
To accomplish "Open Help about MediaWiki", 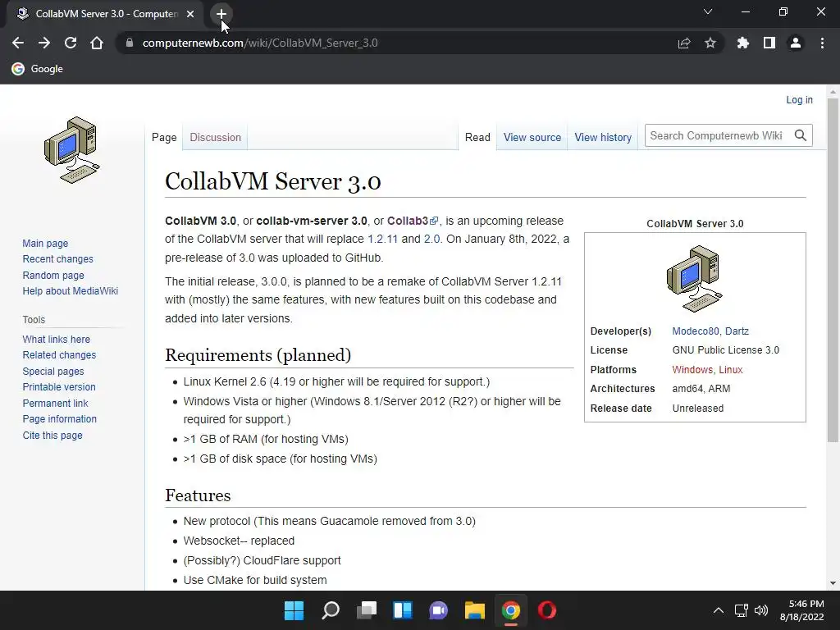I will (71, 291).
